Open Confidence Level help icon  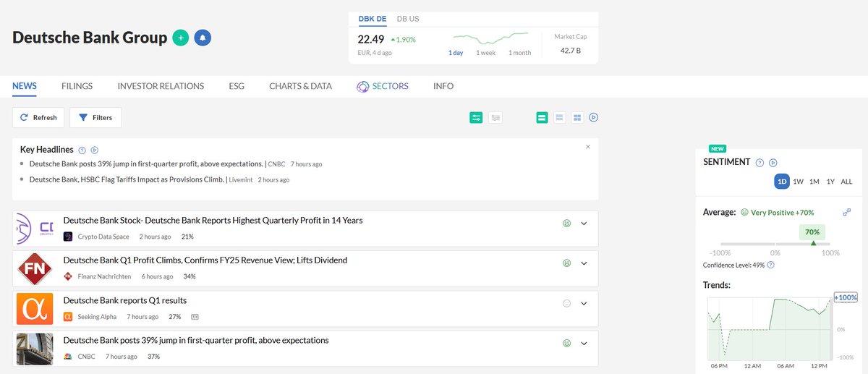click(x=770, y=265)
